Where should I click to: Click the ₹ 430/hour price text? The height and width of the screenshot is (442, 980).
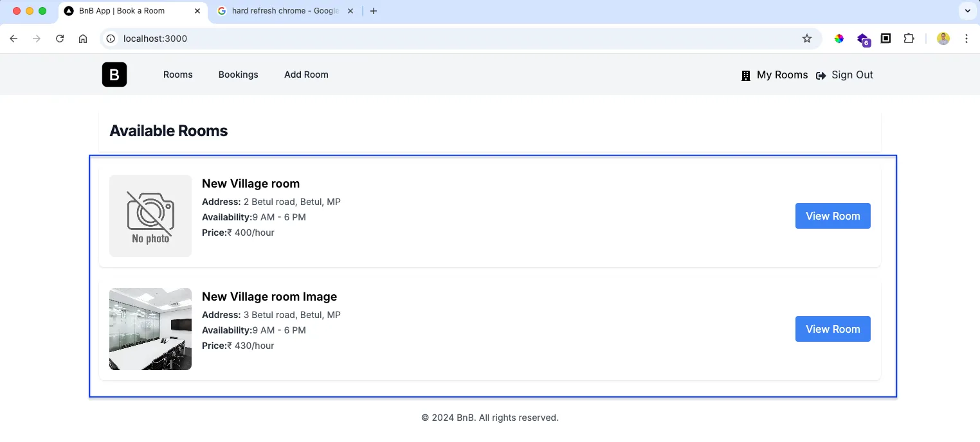click(x=251, y=346)
